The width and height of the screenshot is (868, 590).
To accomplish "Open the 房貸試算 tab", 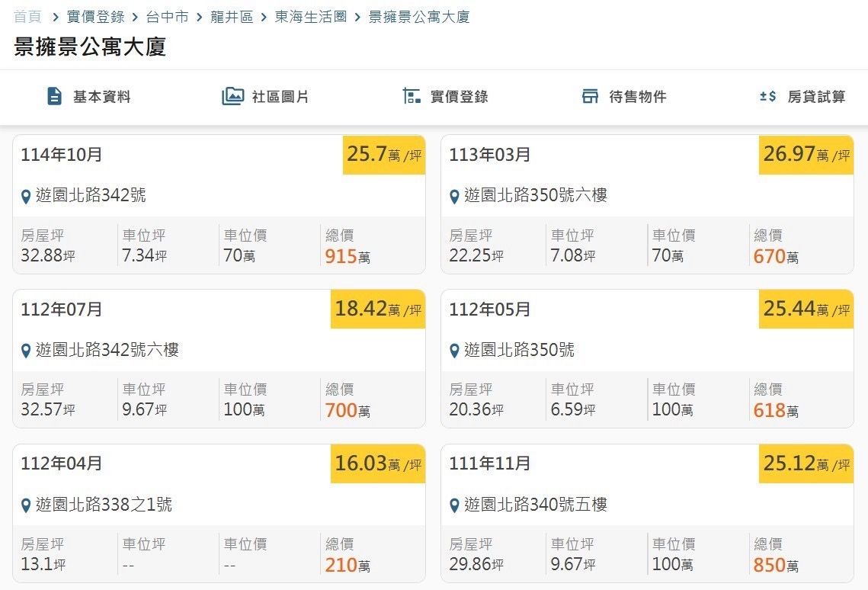I will 816,97.
